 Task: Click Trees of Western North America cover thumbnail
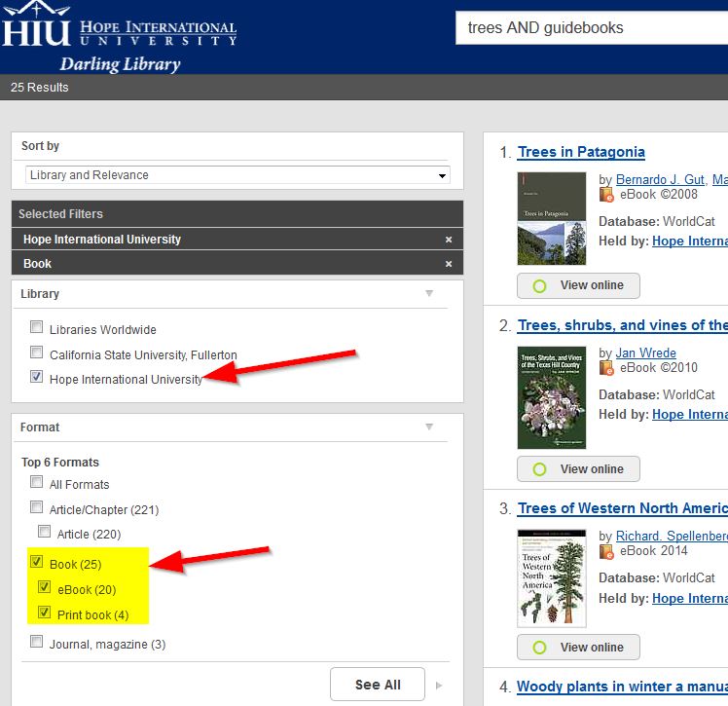552,578
